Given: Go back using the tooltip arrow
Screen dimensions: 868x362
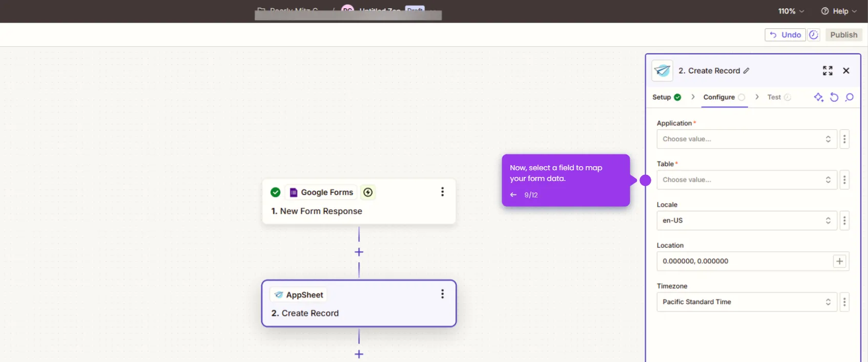Looking at the screenshot, I should point(513,195).
